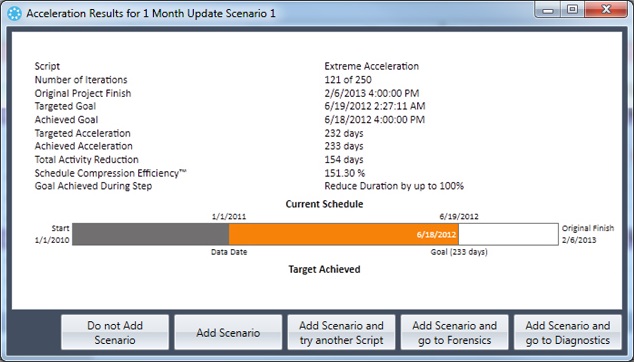Click the Goal (233 days) label

click(459, 252)
